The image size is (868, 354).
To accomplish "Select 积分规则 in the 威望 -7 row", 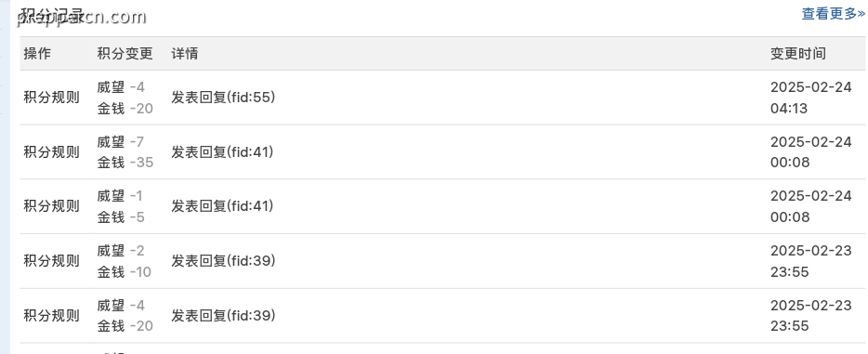I will [x=51, y=152].
